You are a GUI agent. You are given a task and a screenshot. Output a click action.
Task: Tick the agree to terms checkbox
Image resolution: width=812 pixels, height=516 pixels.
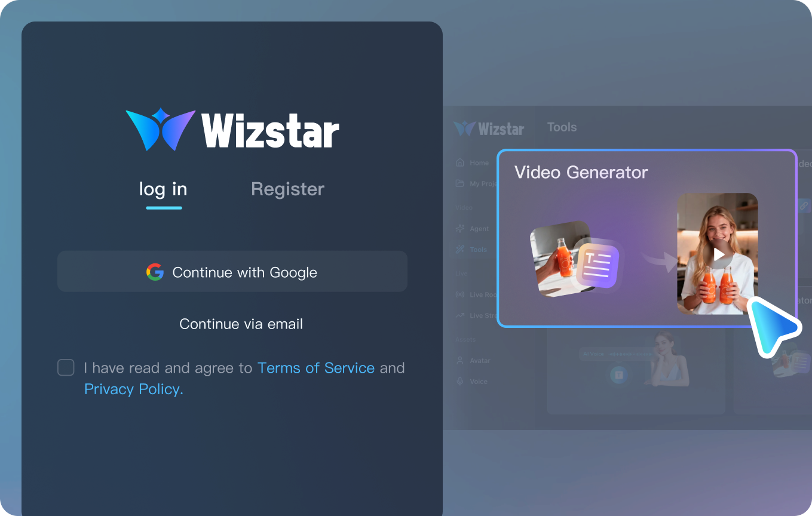click(x=66, y=367)
